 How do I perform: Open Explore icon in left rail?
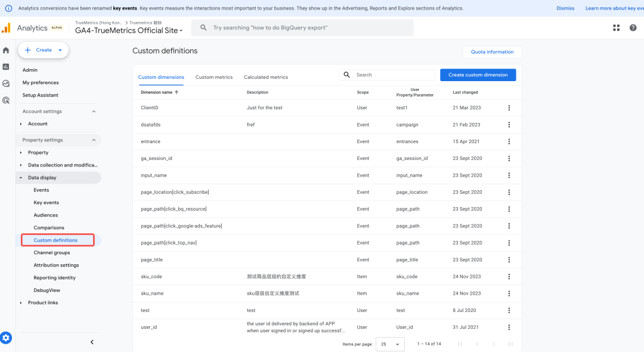click(x=6, y=84)
